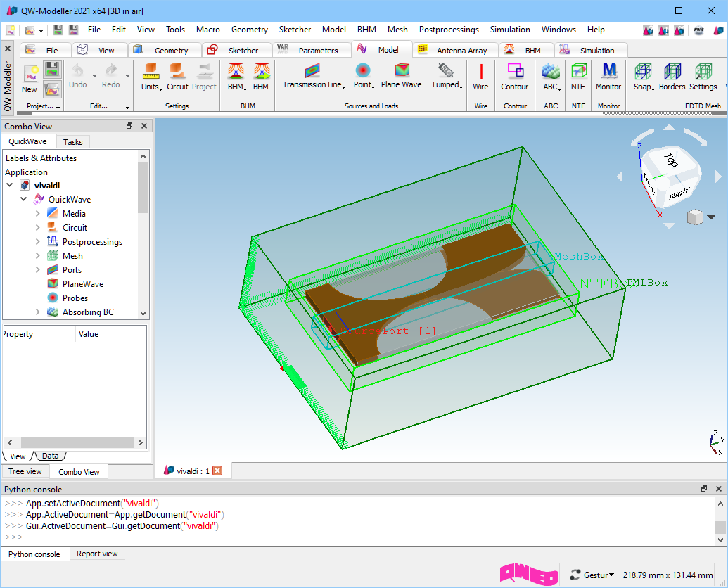Open the Gestur navigation style dropdown
This screenshot has width=728, height=588.
[x=592, y=575]
